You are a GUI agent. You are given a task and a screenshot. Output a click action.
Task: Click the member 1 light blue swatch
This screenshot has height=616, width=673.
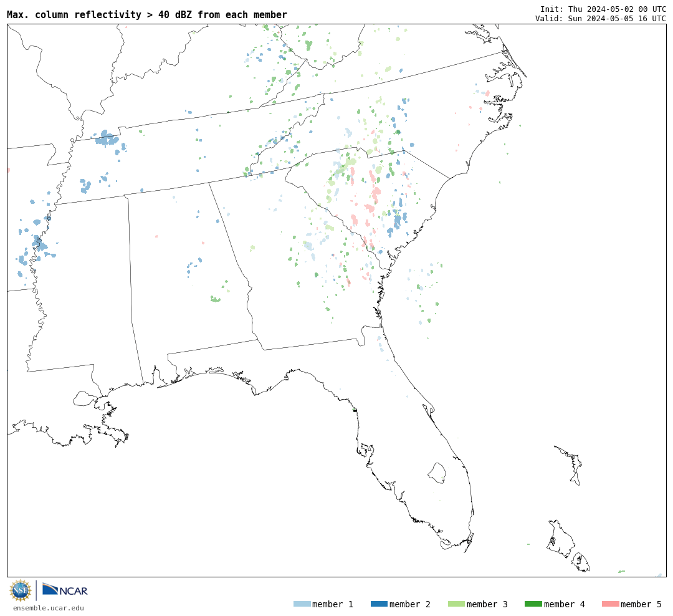302,604
